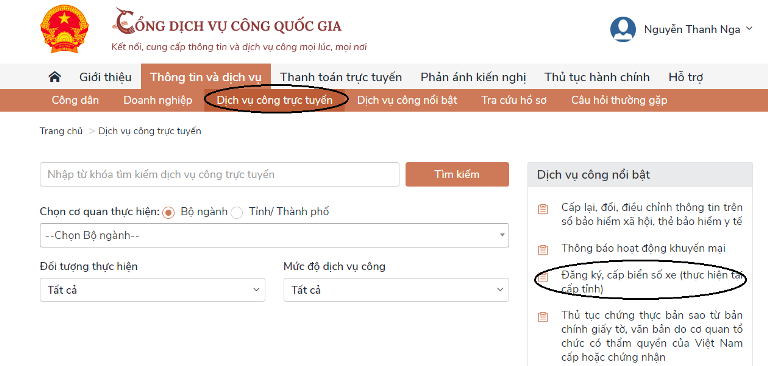Click the Tìm kiếm search button
The image size is (768, 366).
(x=457, y=174)
